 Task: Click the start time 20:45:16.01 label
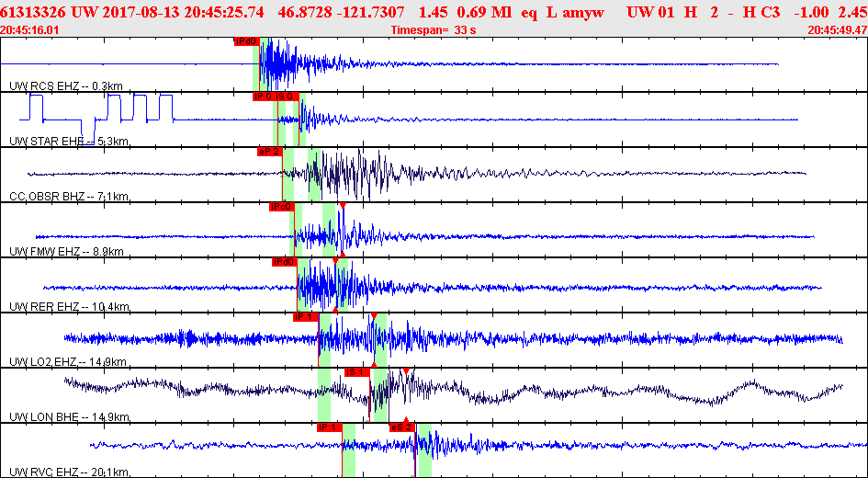pyautogui.click(x=30, y=30)
